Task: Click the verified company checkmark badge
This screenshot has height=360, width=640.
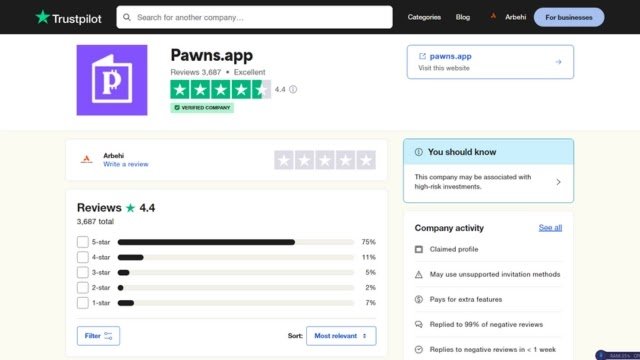Action: pos(202,108)
